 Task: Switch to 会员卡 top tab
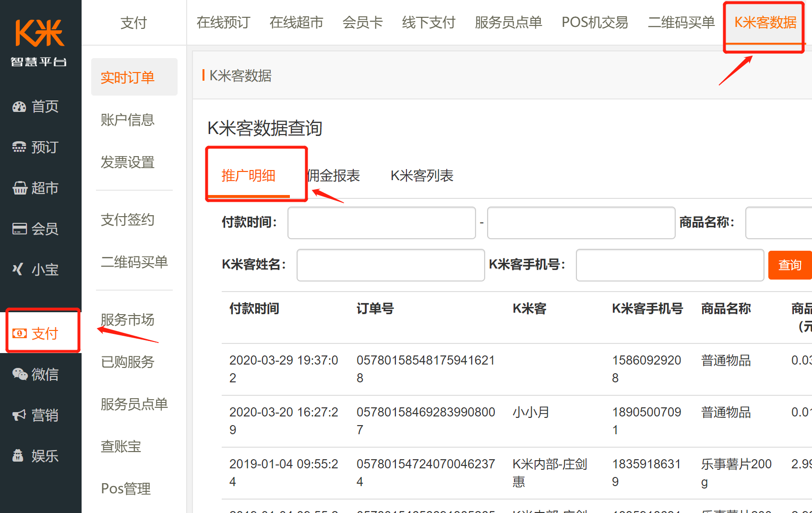362,23
